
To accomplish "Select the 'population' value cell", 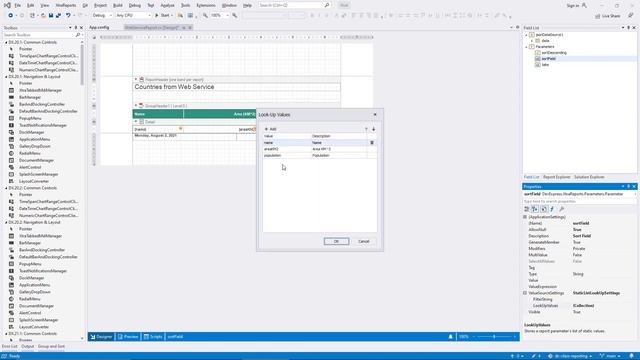I will pos(287,156).
